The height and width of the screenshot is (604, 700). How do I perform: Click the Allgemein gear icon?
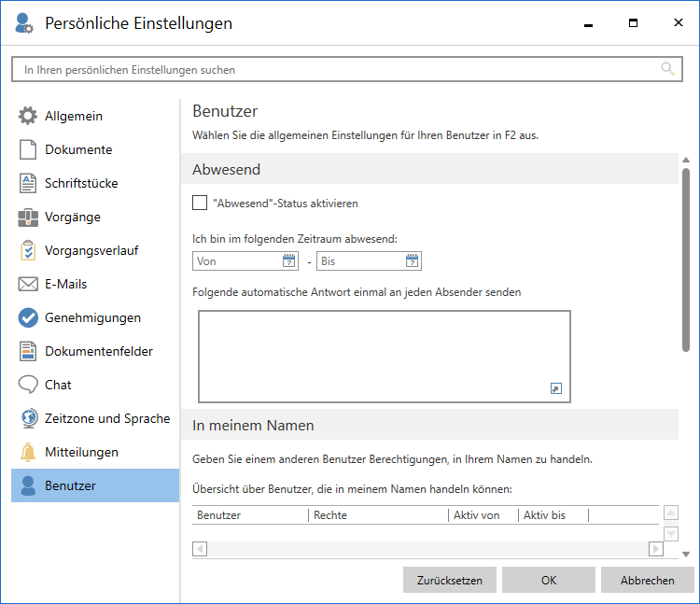(28, 117)
